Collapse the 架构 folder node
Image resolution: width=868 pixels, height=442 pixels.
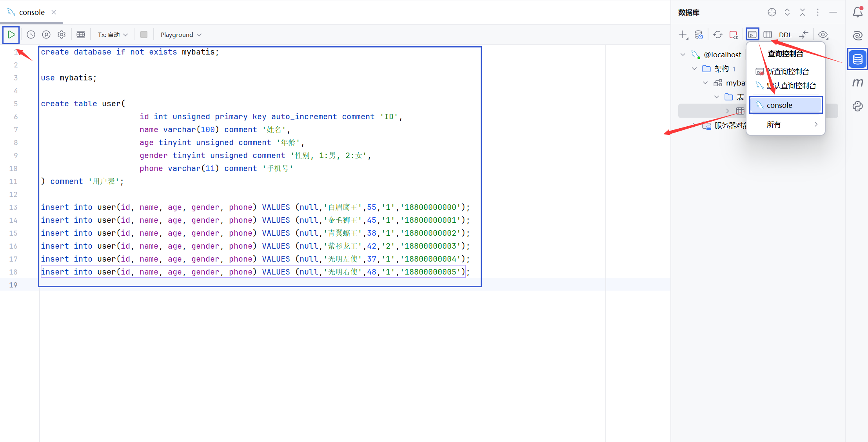click(694, 69)
